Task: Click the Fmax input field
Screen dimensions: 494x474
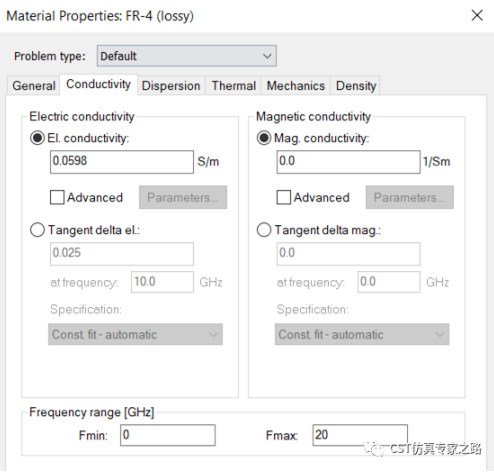Action: (x=360, y=435)
